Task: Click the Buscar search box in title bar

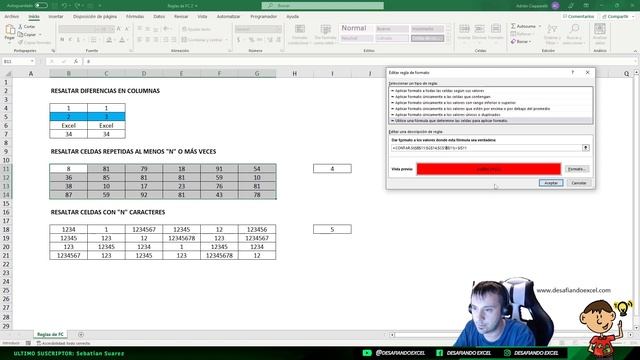Action: click(x=322, y=6)
